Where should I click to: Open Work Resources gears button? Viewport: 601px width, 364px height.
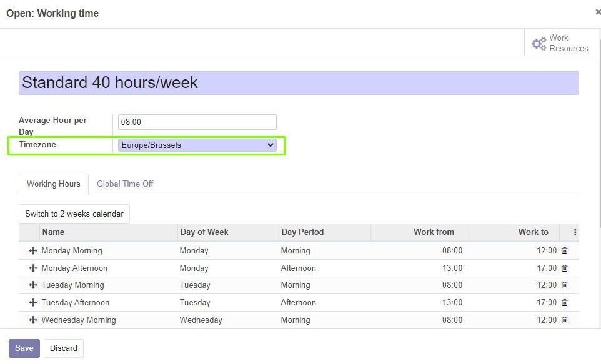pyautogui.click(x=560, y=43)
